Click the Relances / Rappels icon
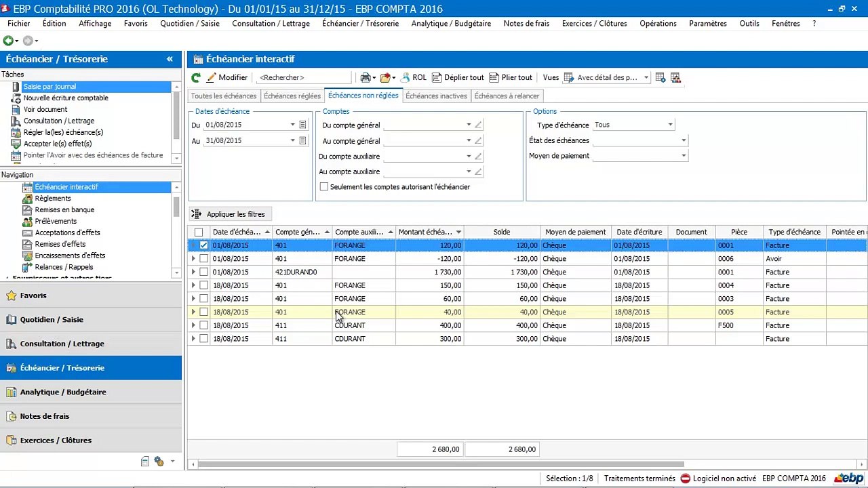The image size is (868, 488). click(x=28, y=268)
